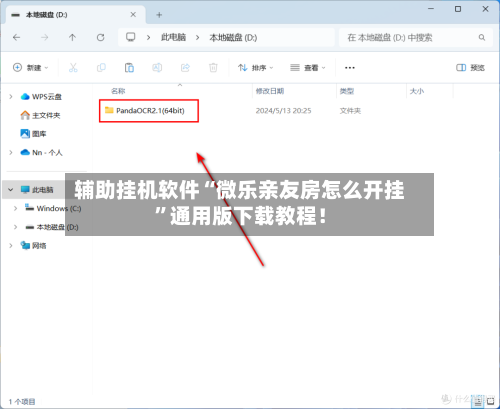500x409 pixels.
Task: Open the 排序 (Sort) dropdown
Action: [x=256, y=68]
